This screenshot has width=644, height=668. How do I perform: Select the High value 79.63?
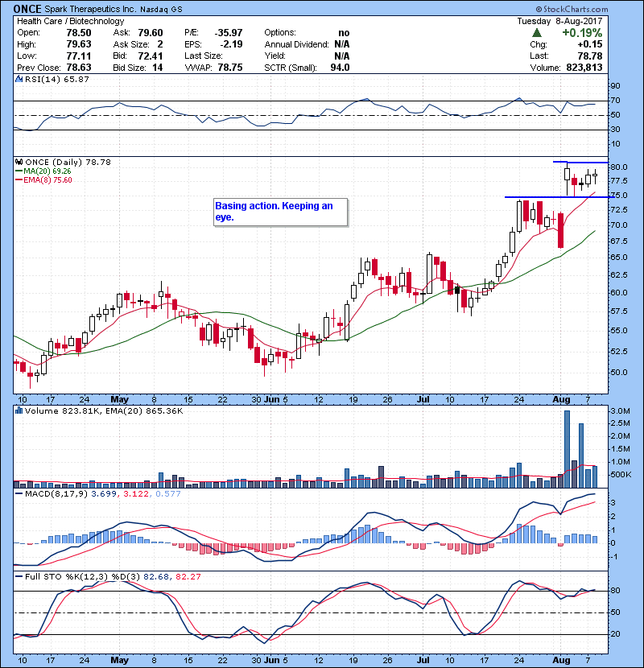coord(79,44)
